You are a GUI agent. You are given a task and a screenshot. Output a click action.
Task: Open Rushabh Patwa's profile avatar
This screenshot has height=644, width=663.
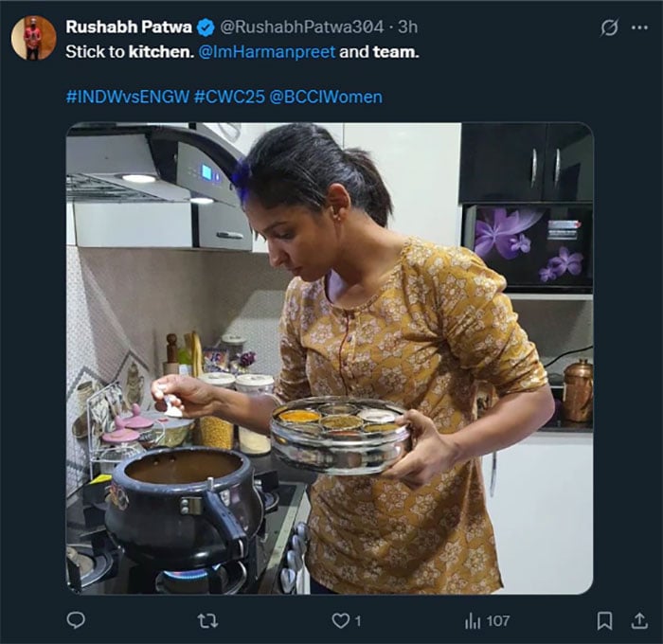point(33,38)
